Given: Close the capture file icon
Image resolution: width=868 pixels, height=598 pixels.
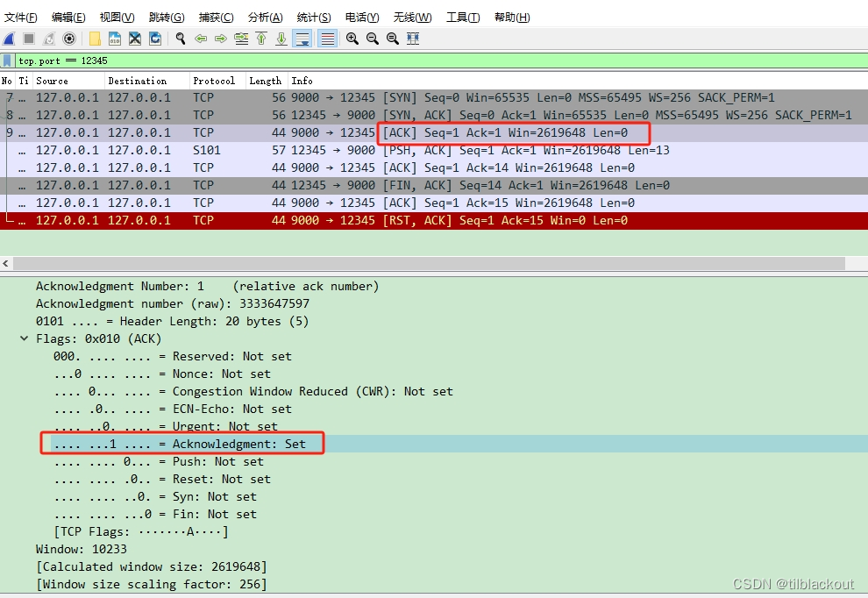Looking at the screenshot, I should [134, 39].
